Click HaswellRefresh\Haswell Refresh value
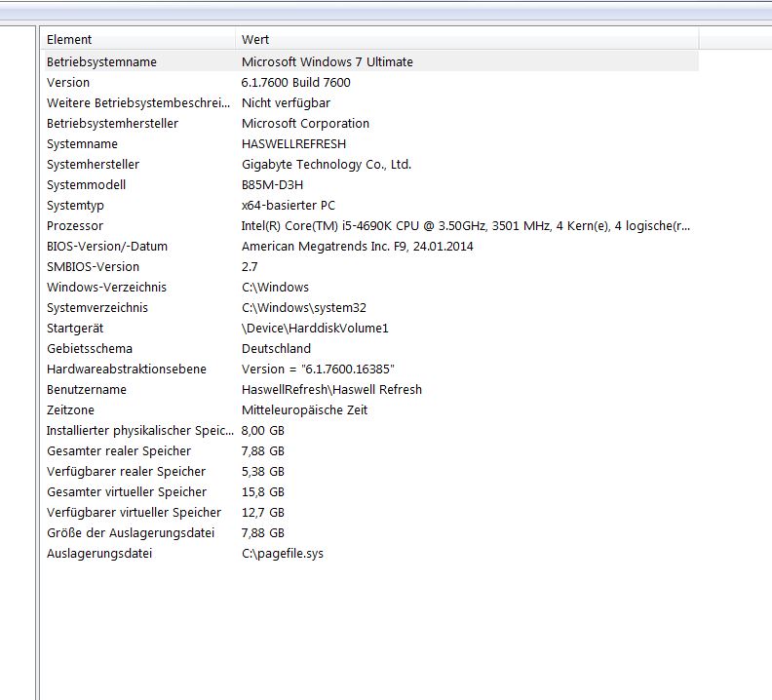The width and height of the screenshot is (772, 700). pos(331,389)
